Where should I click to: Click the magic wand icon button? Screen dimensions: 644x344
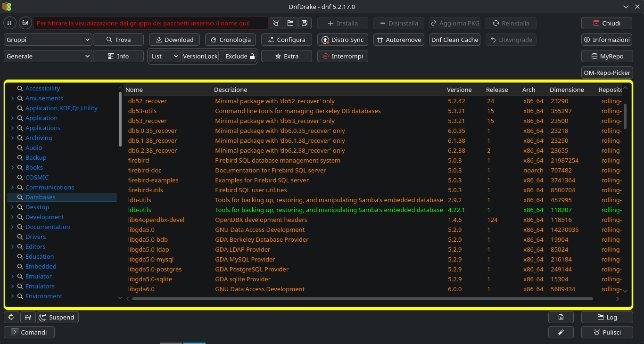pyautogui.click(x=561, y=332)
